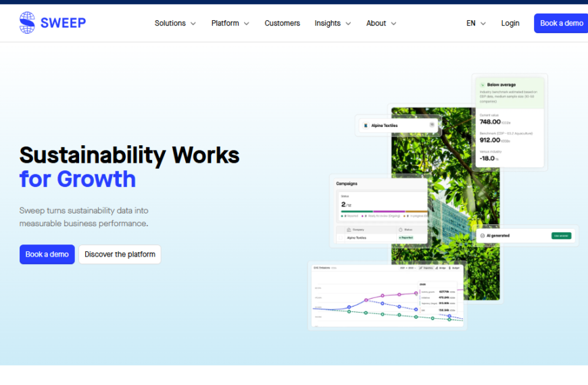Click the Alpine Textiles row in Campaigns table
The height and width of the screenshot is (385, 588).
tap(382, 238)
